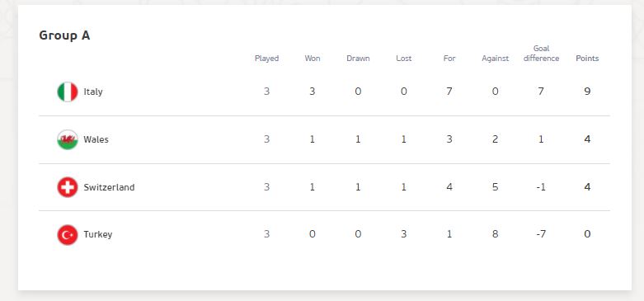Click Turkey's goal difference of -7
Image resolution: width=644 pixels, height=301 pixels.
tap(541, 234)
